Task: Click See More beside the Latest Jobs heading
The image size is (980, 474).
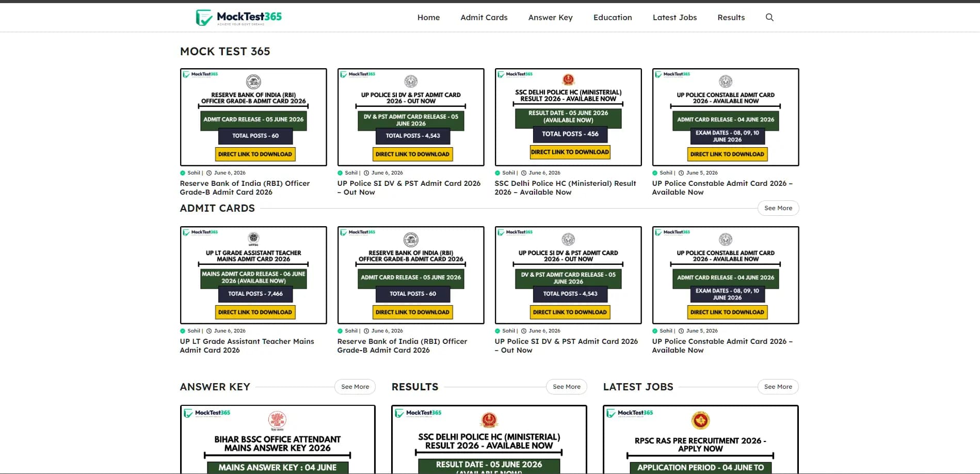Action: 778,387
